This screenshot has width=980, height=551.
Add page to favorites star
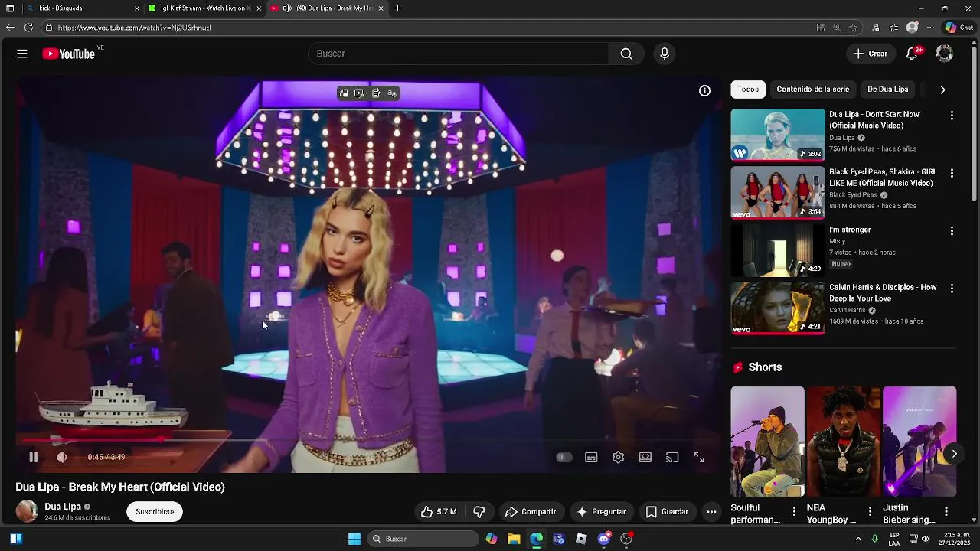point(854,28)
